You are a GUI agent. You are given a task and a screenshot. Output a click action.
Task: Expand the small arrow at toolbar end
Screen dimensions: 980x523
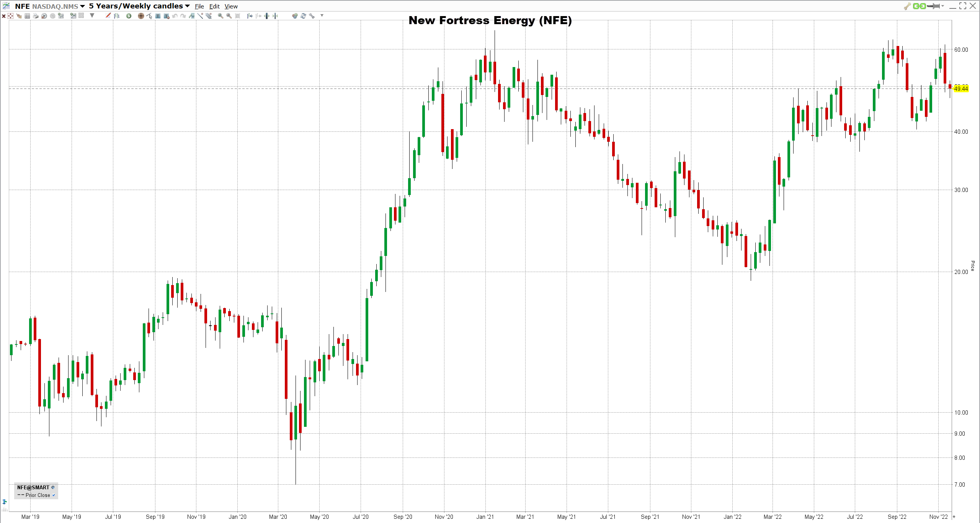click(322, 16)
